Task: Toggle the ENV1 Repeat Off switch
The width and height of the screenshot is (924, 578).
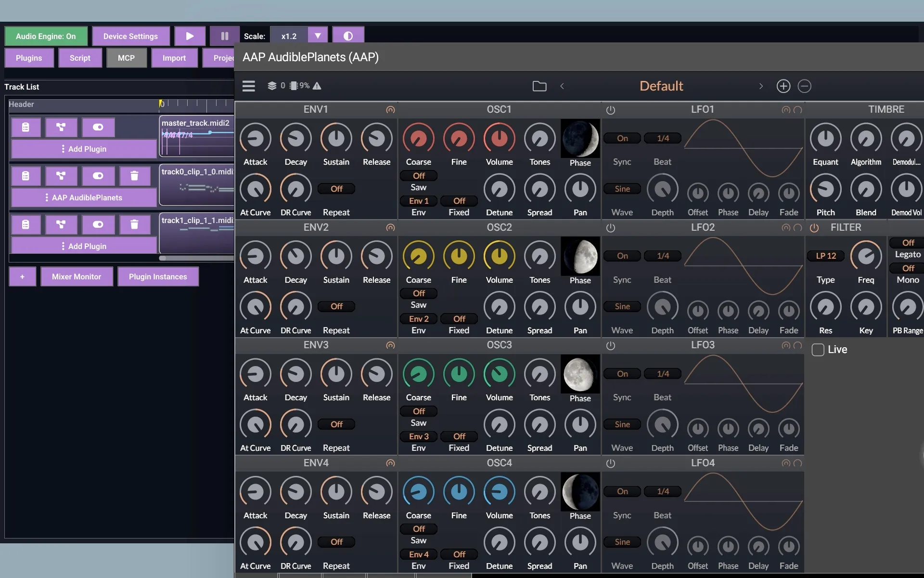Action: pos(336,189)
